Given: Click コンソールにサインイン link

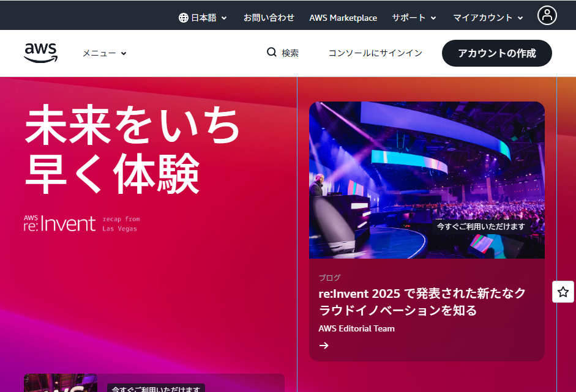Looking at the screenshot, I should (375, 53).
